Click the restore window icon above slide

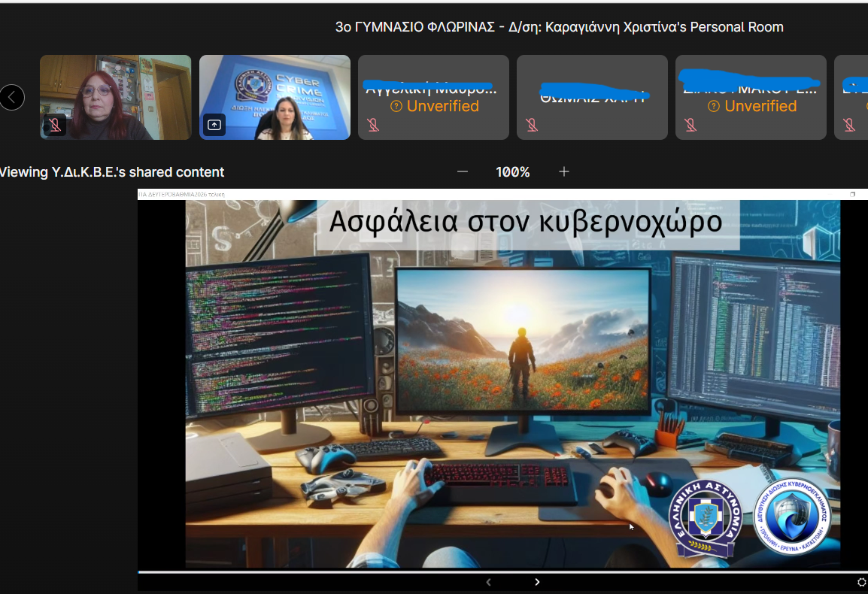852,194
